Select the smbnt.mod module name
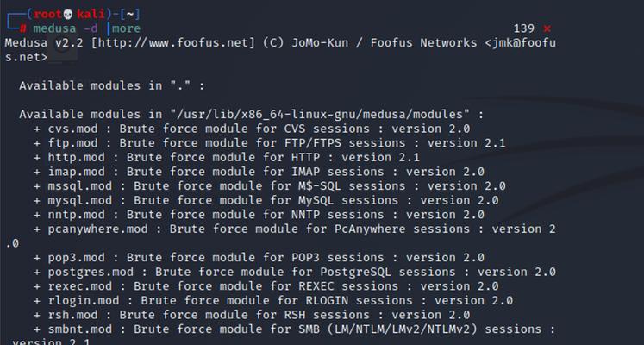 click(x=80, y=329)
